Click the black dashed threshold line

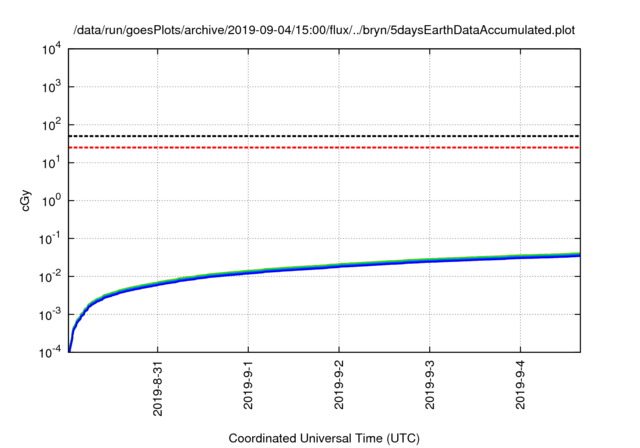click(x=324, y=136)
